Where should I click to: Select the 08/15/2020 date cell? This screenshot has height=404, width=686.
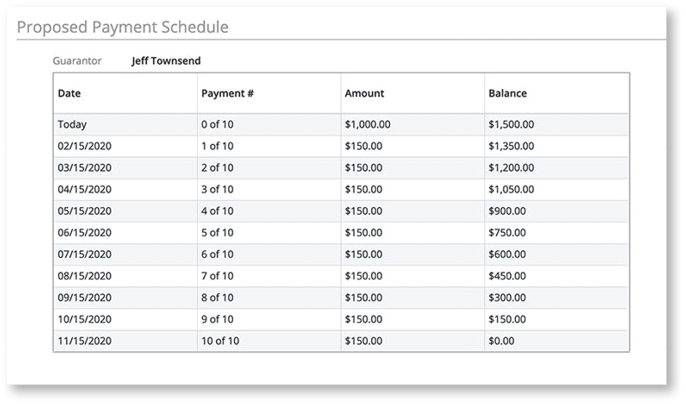tap(85, 275)
